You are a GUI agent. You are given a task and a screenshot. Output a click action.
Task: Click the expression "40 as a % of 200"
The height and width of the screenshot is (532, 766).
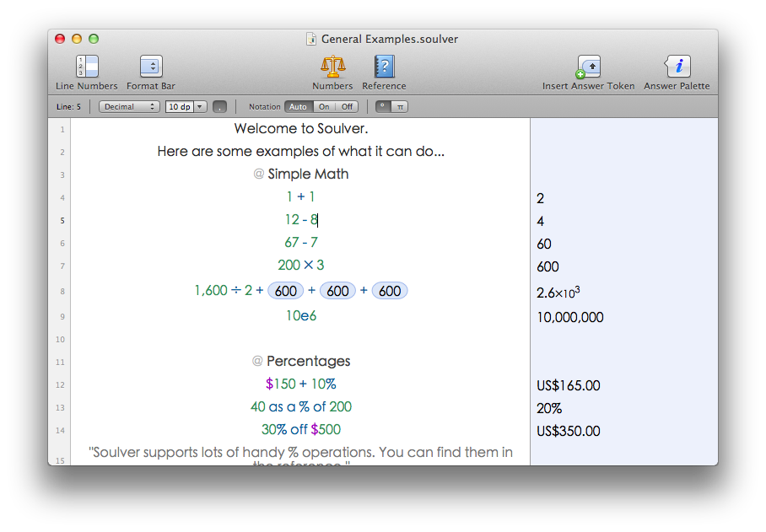[301, 406]
